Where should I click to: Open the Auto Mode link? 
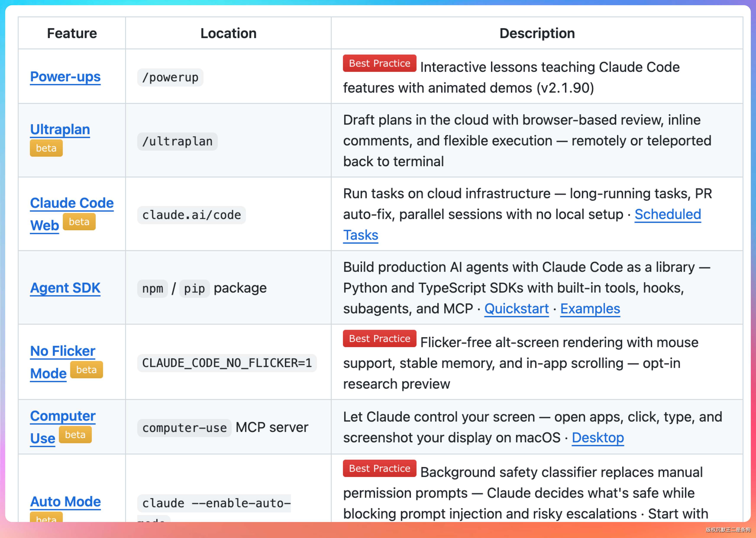click(65, 502)
